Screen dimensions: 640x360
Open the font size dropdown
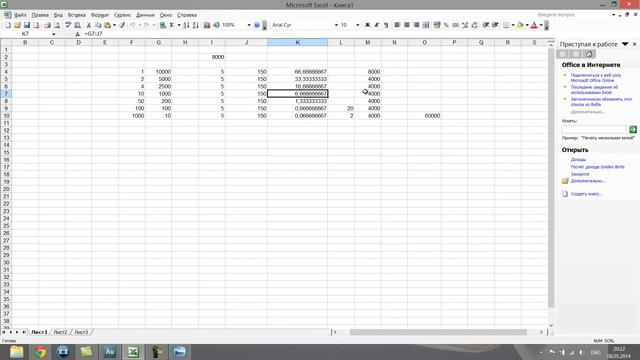coord(358,25)
